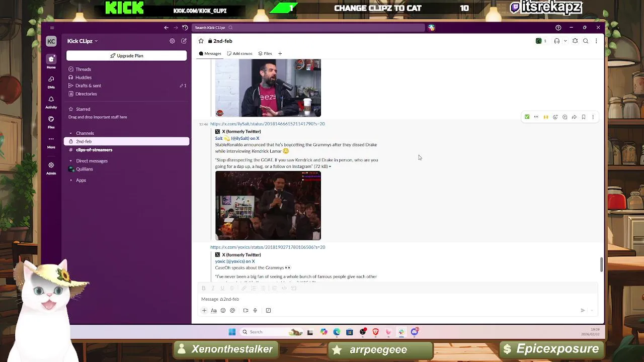Open workspace settings gear beside Kick CLipz
This screenshot has height=362, width=644.
click(172, 41)
